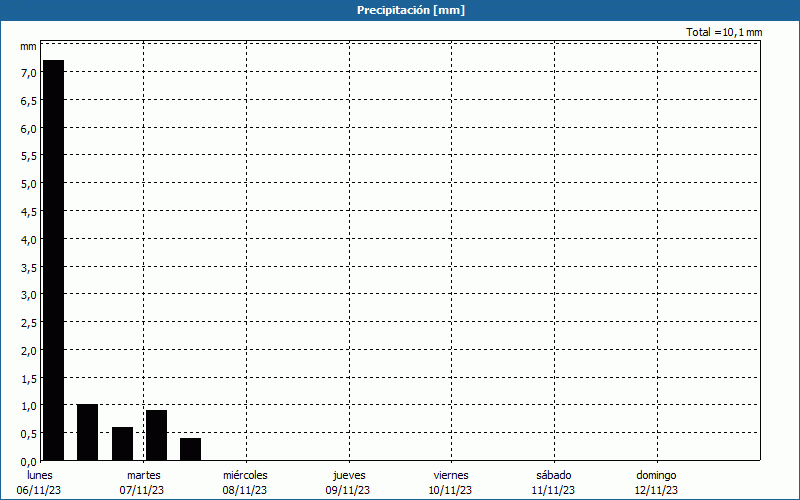The image size is (800, 500).
Task: Click the 'miércoles' day label
Action: pyautogui.click(x=245, y=475)
